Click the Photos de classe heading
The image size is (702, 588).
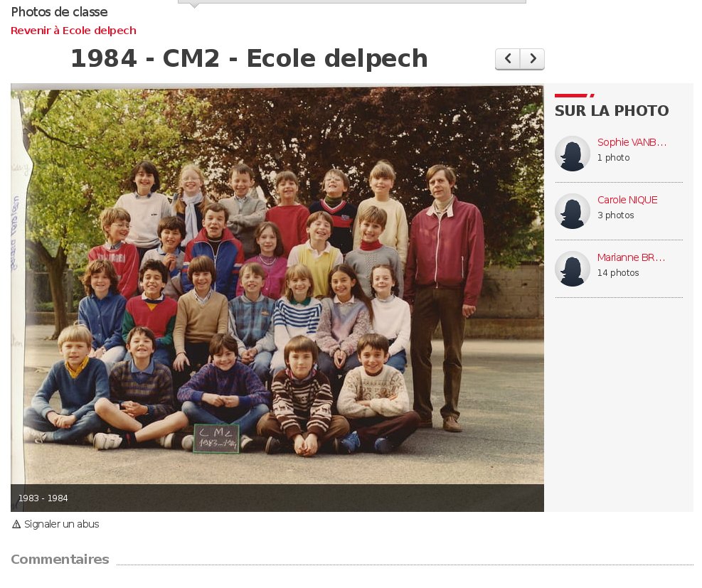coord(59,12)
